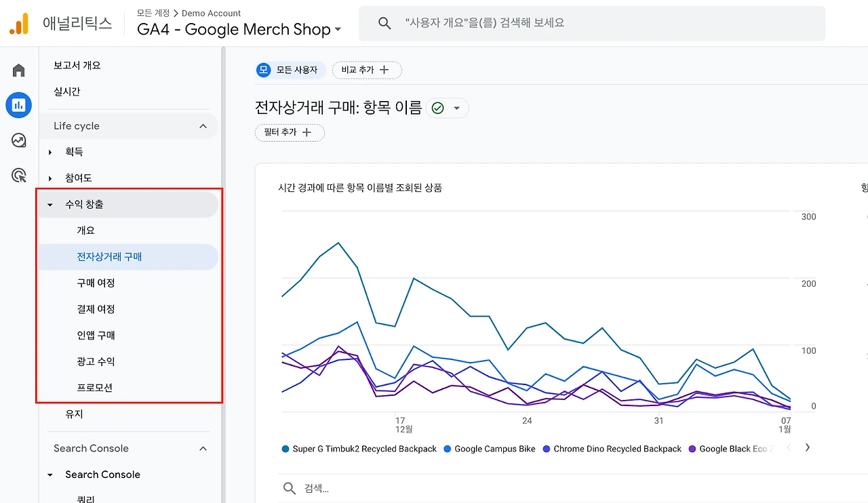Click 참여도 label in sidebar
Viewport: 868px width, 503px height.
click(x=79, y=178)
